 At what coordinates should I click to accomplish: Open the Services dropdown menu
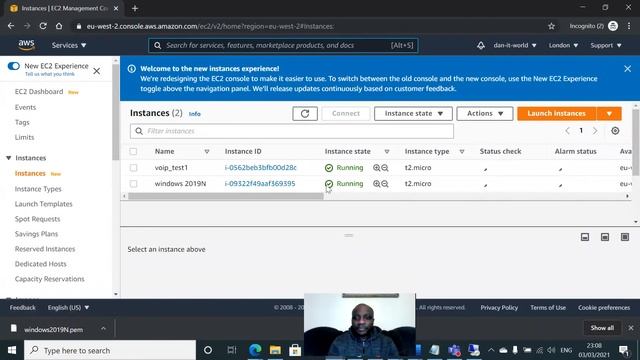(x=69, y=45)
